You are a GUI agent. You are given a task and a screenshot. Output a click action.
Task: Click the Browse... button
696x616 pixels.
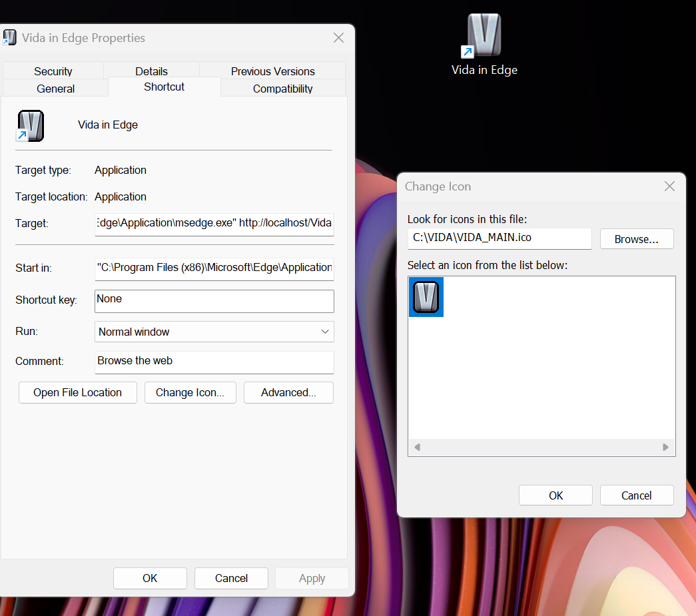tap(637, 239)
